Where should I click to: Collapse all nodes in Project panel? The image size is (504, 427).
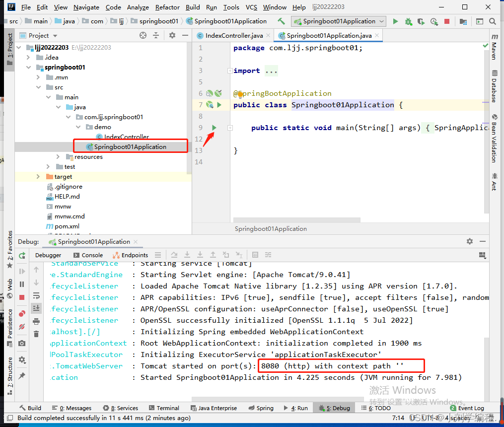pyautogui.click(x=156, y=35)
